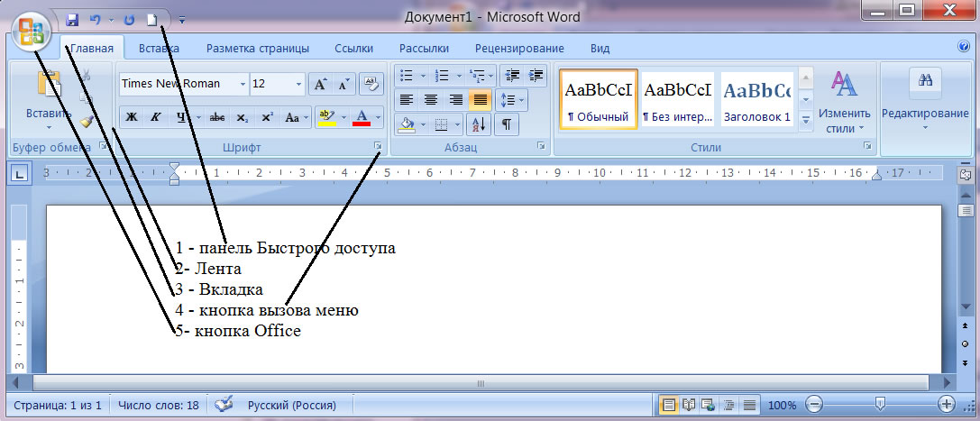Open the Буфер обмена dialog launcher

click(103, 147)
